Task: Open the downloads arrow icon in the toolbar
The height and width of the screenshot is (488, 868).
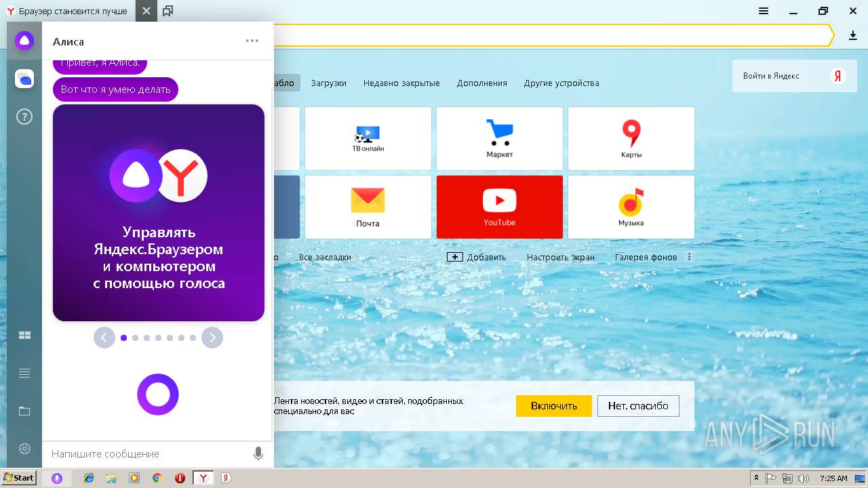Action: tap(853, 35)
